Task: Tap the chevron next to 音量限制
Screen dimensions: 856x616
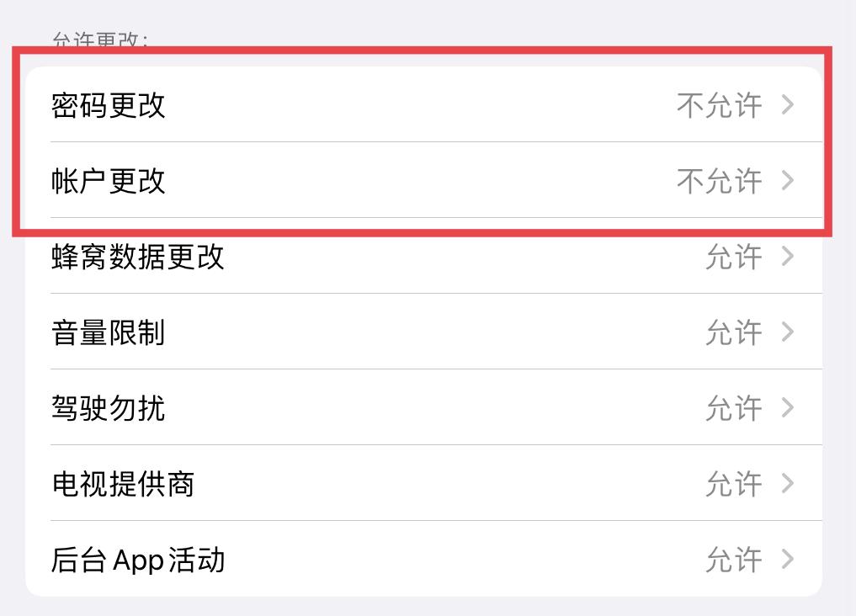Action: tap(788, 332)
